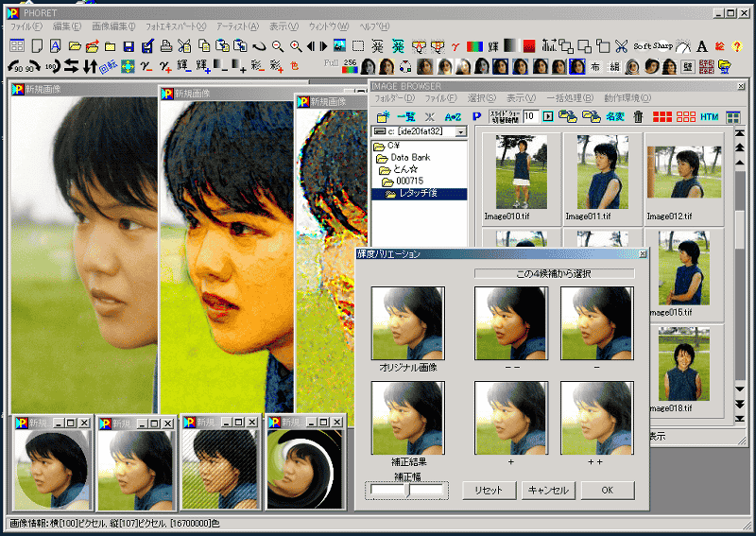Image resolution: width=756 pixels, height=536 pixels.
Task: Open the フォトエキスパート(X) menu
Action: click(176, 26)
